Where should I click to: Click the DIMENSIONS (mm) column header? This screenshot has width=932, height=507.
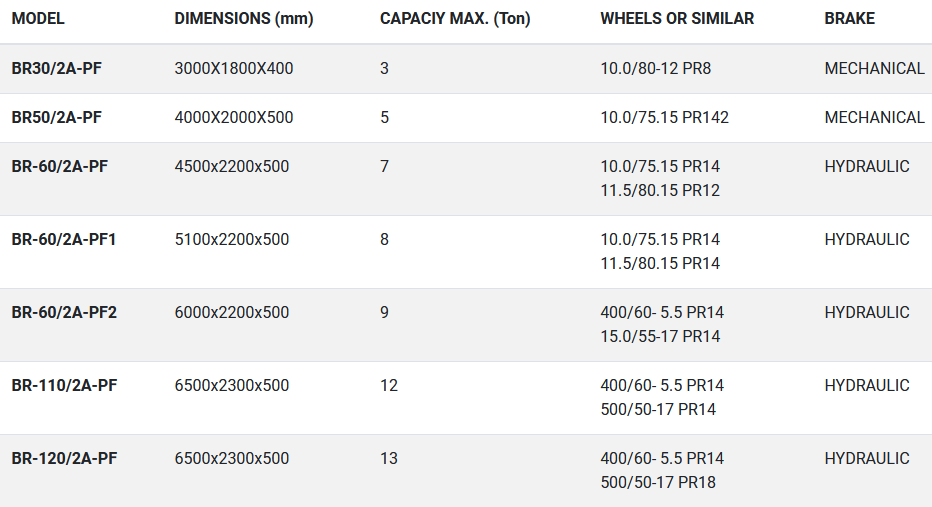coord(244,19)
